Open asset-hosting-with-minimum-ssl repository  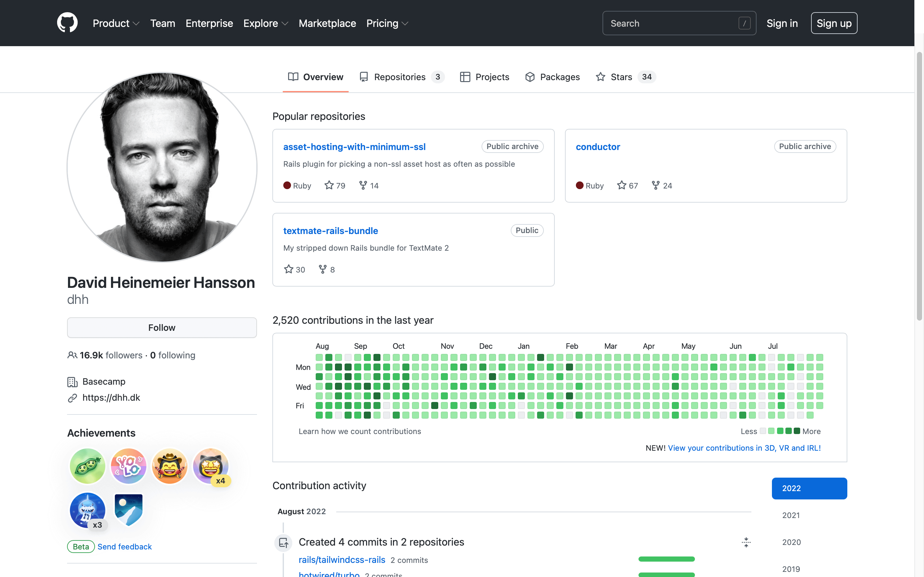355,146
